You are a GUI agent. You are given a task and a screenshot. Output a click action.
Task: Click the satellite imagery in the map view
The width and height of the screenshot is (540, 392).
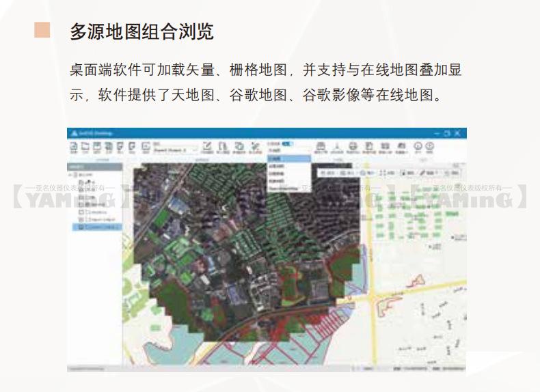click(239, 260)
